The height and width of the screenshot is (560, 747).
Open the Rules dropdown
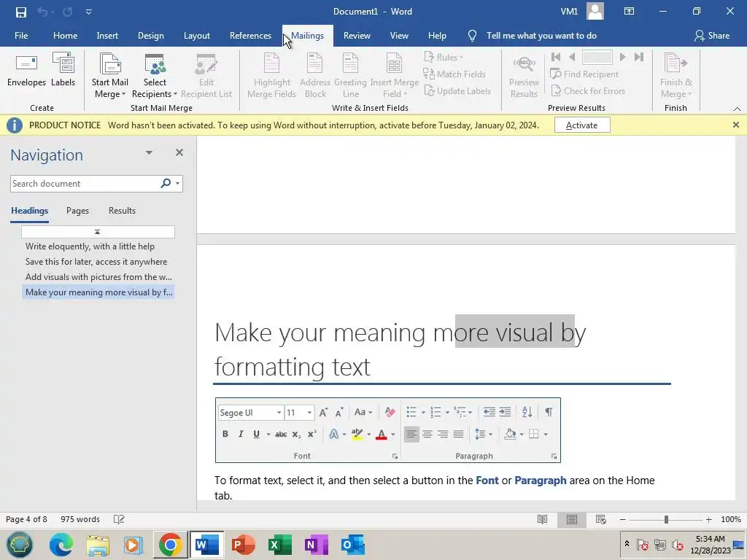(x=444, y=58)
